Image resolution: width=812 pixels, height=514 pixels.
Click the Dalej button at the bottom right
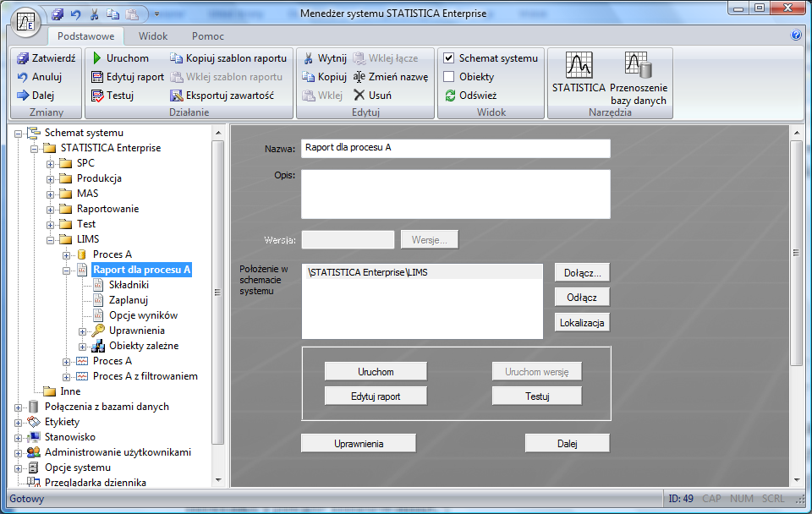pyautogui.click(x=567, y=444)
